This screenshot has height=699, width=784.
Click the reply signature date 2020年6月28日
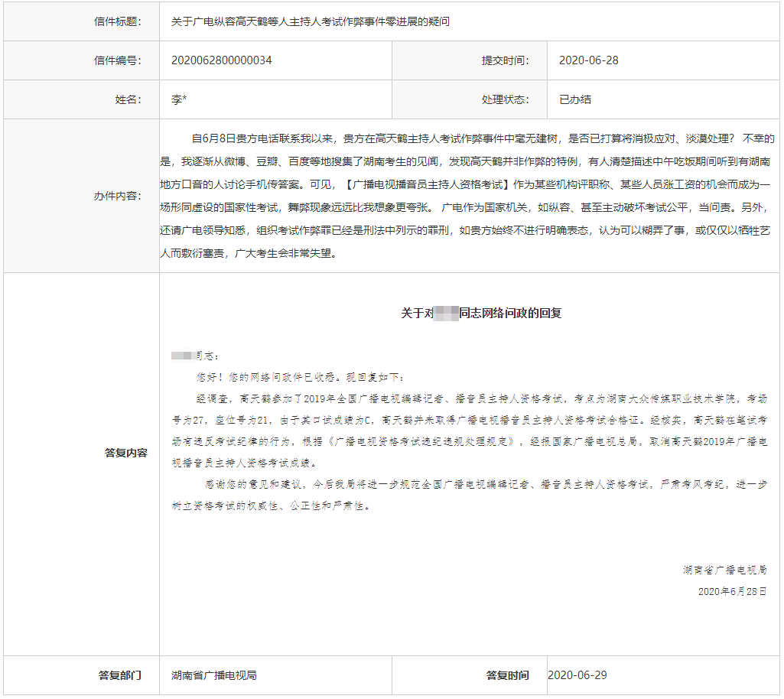[732, 591]
